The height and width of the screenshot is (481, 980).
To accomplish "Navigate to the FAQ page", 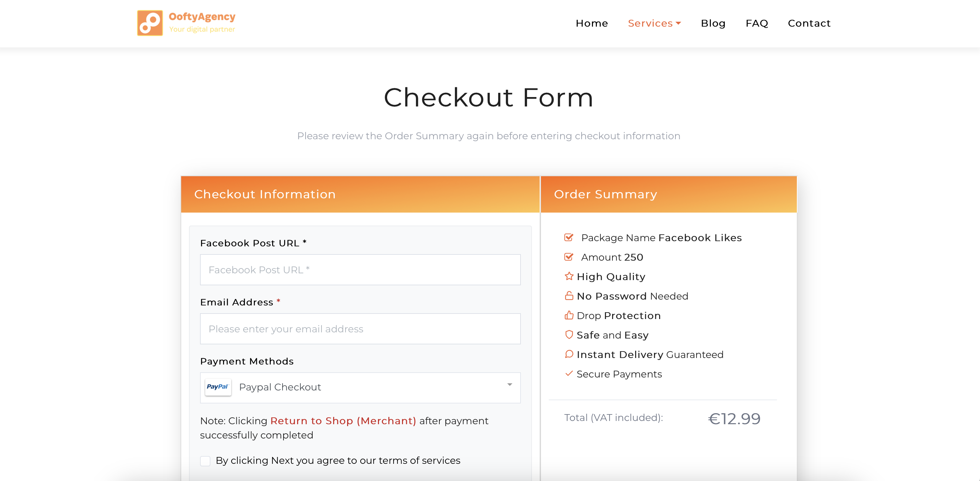I will tap(757, 23).
